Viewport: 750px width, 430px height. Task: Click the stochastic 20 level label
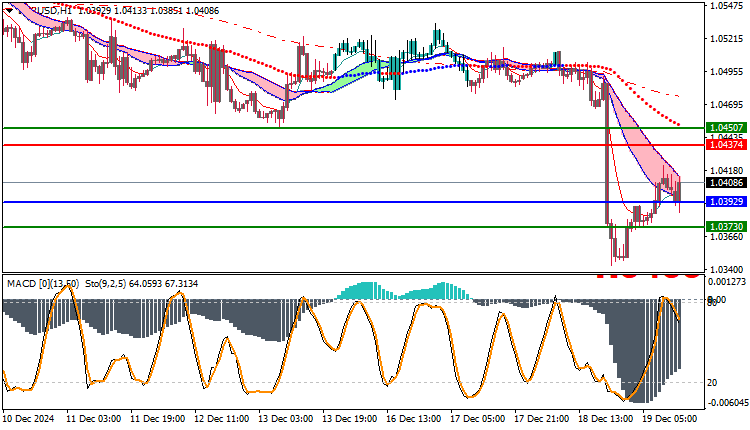712,383
